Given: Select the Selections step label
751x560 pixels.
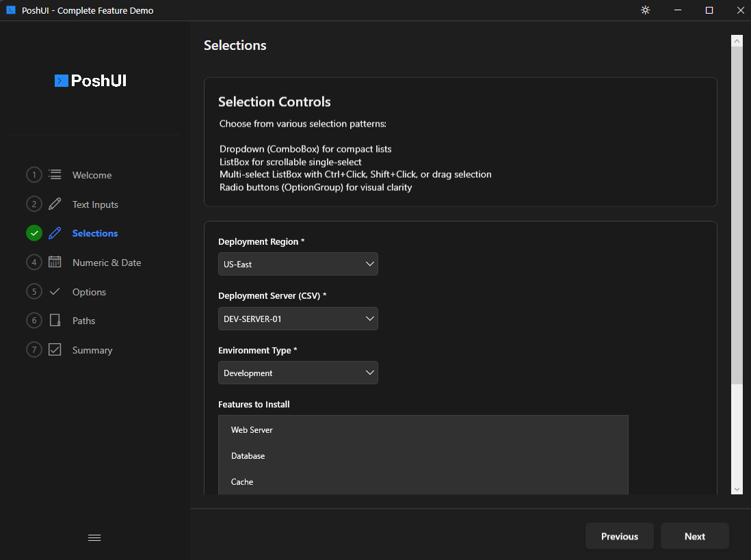Looking at the screenshot, I should click(x=95, y=233).
